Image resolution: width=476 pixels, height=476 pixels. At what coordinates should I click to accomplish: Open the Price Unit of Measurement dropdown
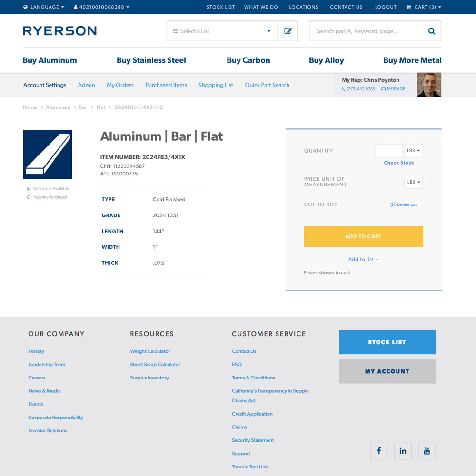413,182
